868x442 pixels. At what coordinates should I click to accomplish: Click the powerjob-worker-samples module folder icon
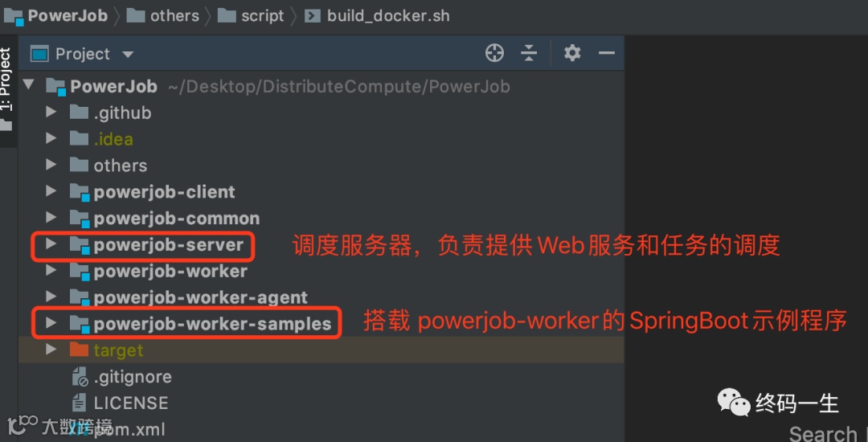coord(80,324)
